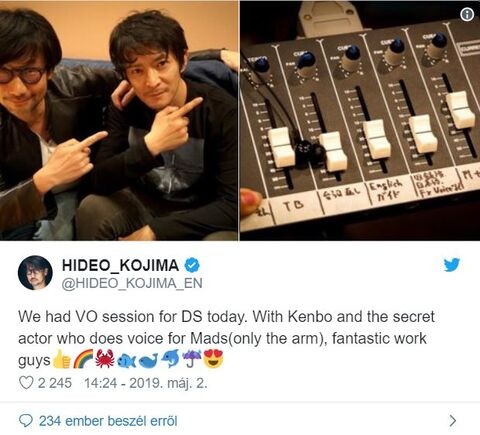The height and width of the screenshot is (435, 480).
Task: Click the red crab emoji
Action: tap(105, 359)
